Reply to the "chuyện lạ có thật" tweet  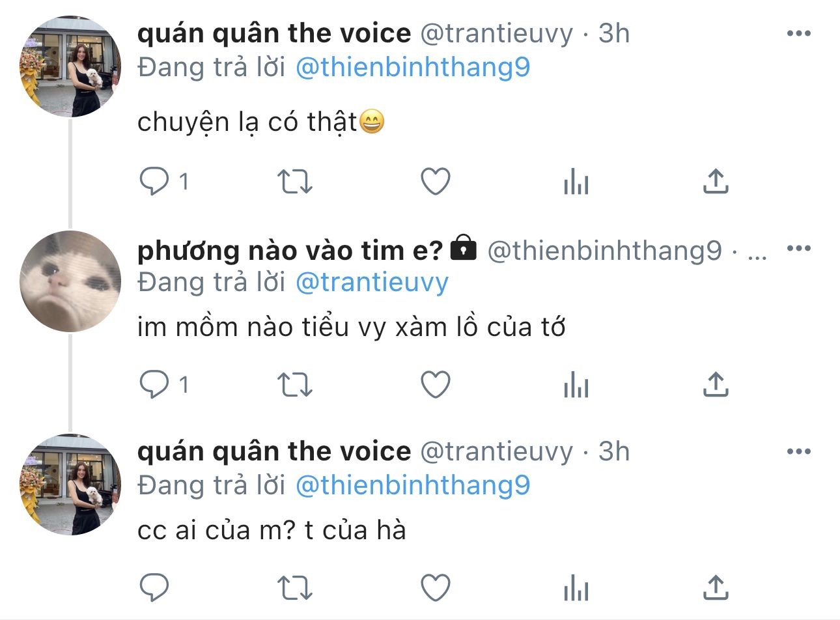coord(155,182)
